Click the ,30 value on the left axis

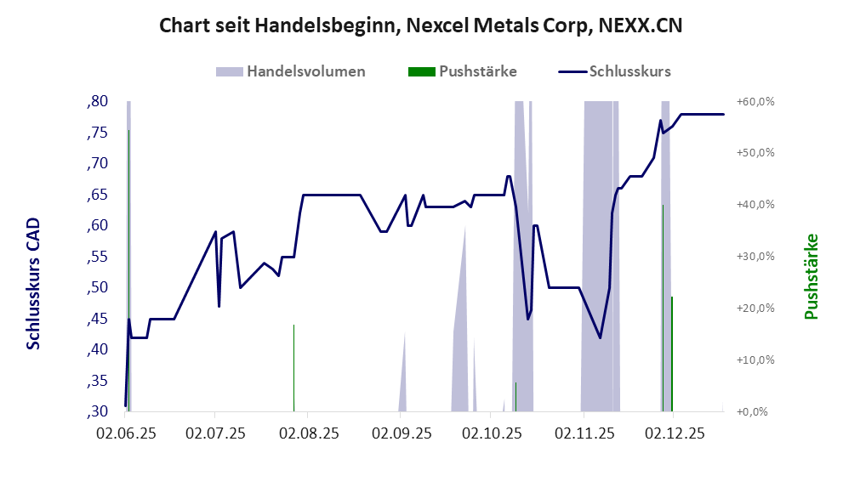(x=97, y=412)
